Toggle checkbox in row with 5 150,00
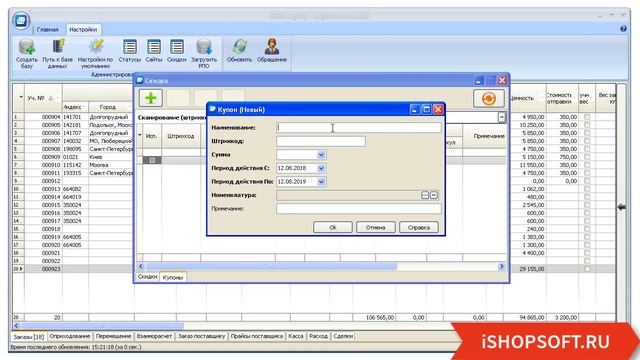The image size is (640, 360). click(587, 157)
